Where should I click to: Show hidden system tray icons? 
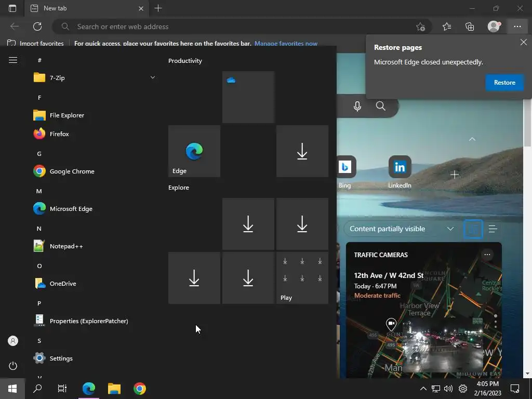tap(423, 389)
